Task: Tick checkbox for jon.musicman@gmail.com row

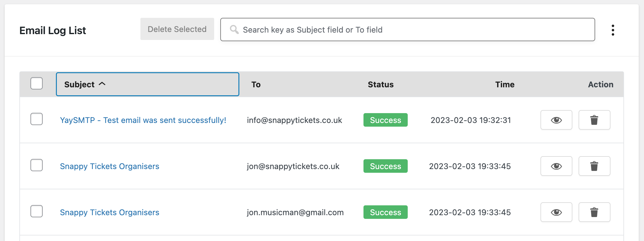Action: pyautogui.click(x=37, y=211)
